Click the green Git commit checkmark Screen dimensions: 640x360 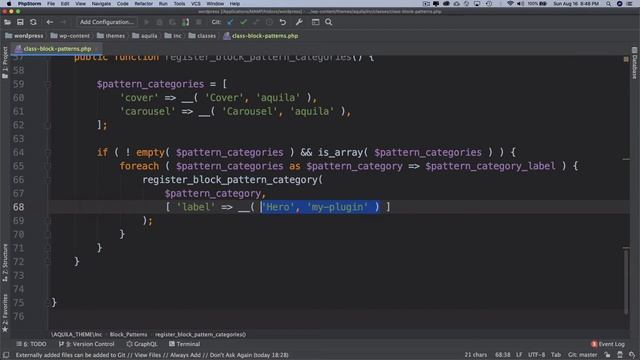point(243,22)
